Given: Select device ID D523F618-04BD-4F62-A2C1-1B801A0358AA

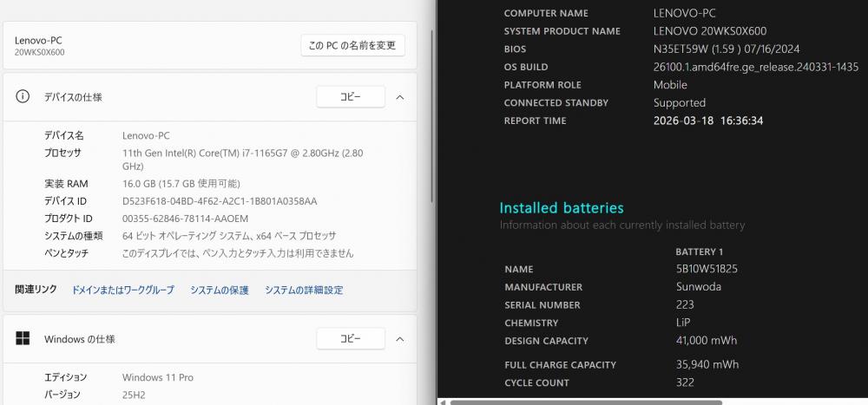Looking at the screenshot, I should pos(220,201).
